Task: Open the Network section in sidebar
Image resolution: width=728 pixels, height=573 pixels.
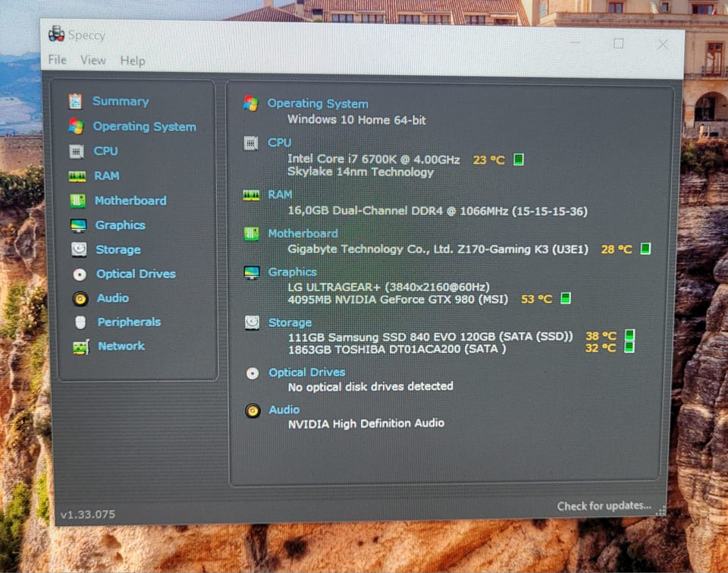Action: pos(121,346)
